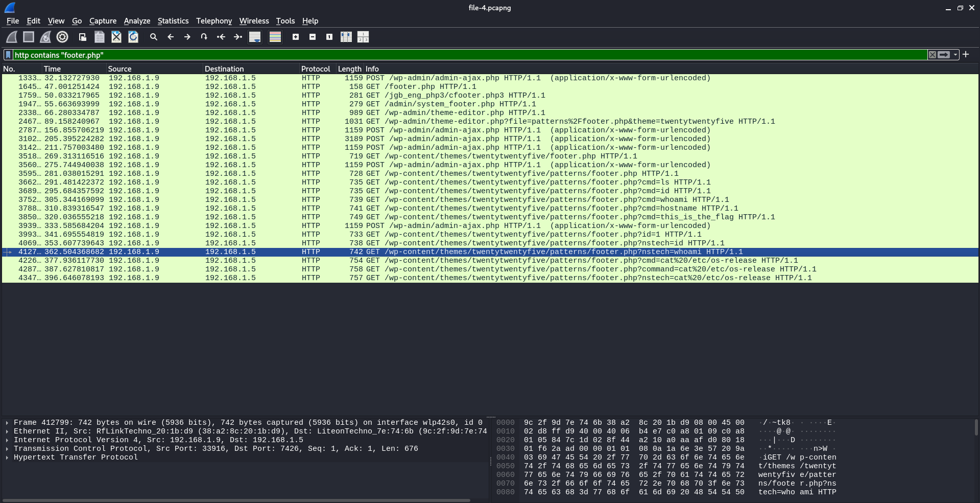
Task: Open the Edit menu
Action: [33, 21]
